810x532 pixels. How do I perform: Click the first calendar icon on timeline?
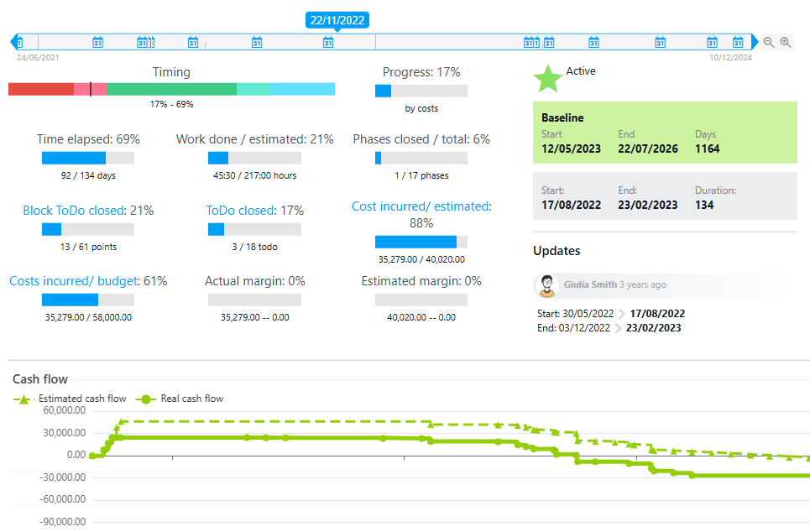coord(20,42)
